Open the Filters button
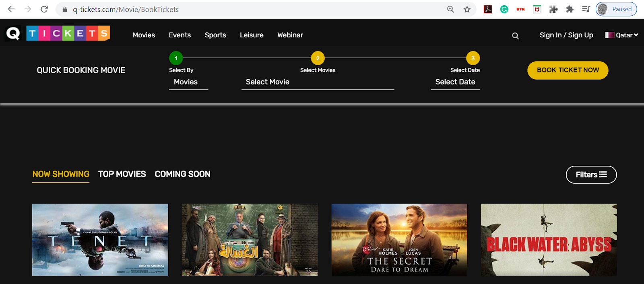Viewport: 644px width, 284px height. pos(591,175)
